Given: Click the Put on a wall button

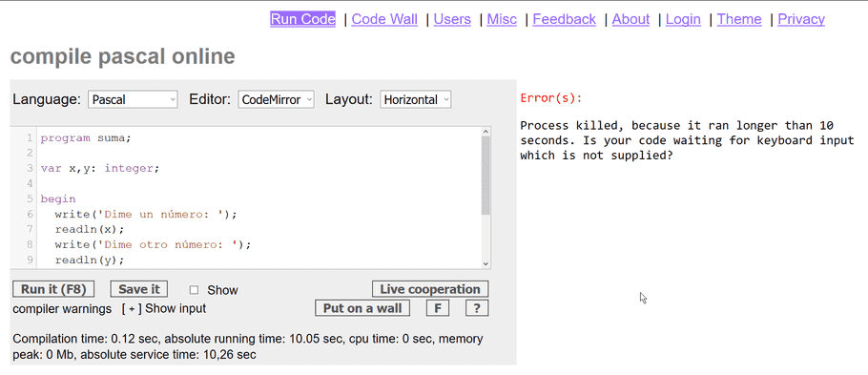Looking at the screenshot, I should click(x=362, y=308).
